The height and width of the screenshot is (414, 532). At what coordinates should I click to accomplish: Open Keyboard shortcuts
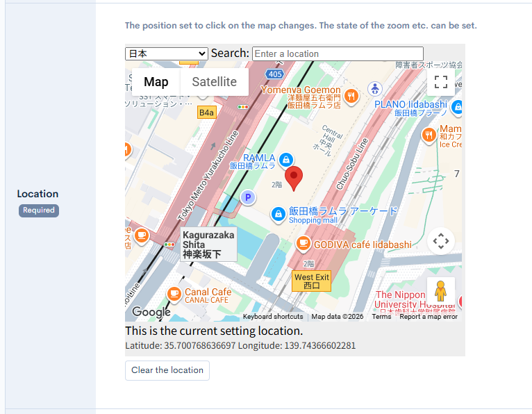pyautogui.click(x=273, y=316)
